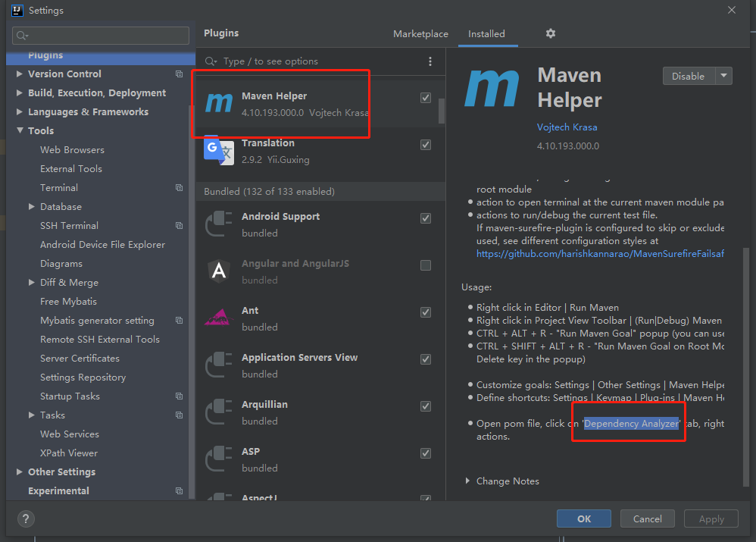Toggle the Application Servers View checkbox
The height and width of the screenshot is (542, 756).
(426, 359)
